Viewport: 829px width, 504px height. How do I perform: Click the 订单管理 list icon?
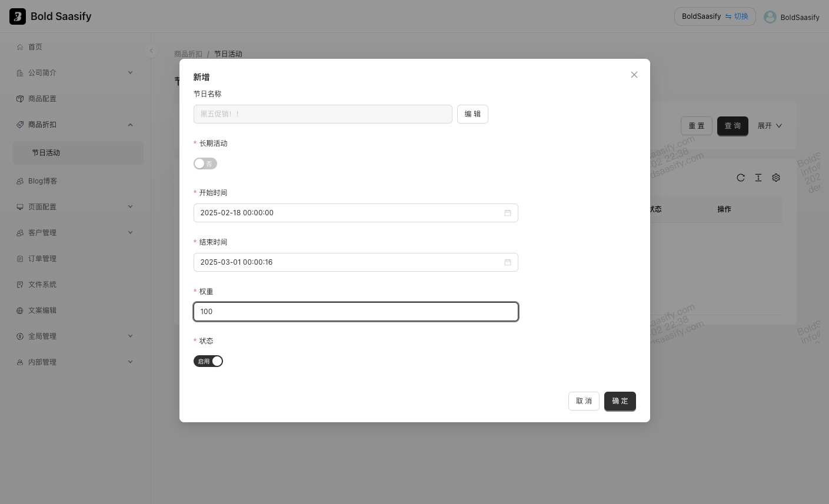[x=20, y=259]
